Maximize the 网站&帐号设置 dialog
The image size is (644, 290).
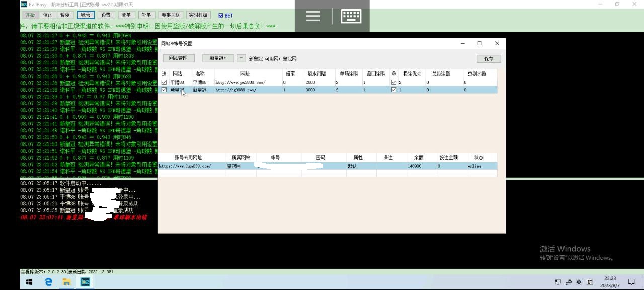pyautogui.click(x=479, y=44)
